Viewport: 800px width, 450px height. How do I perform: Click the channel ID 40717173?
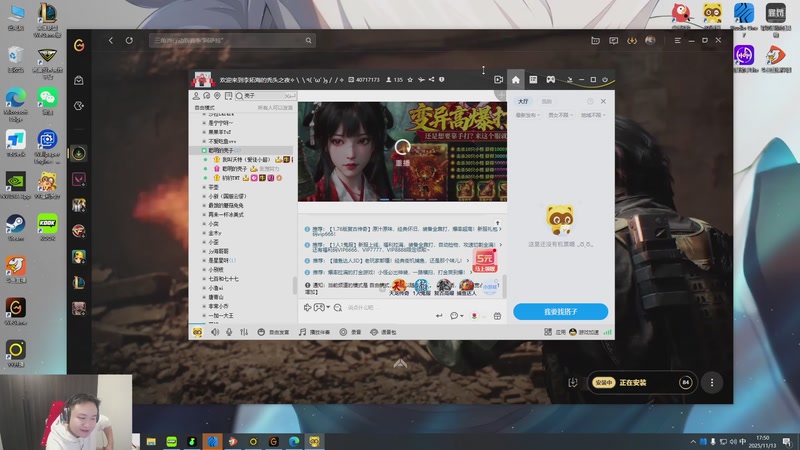[x=364, y=80]
